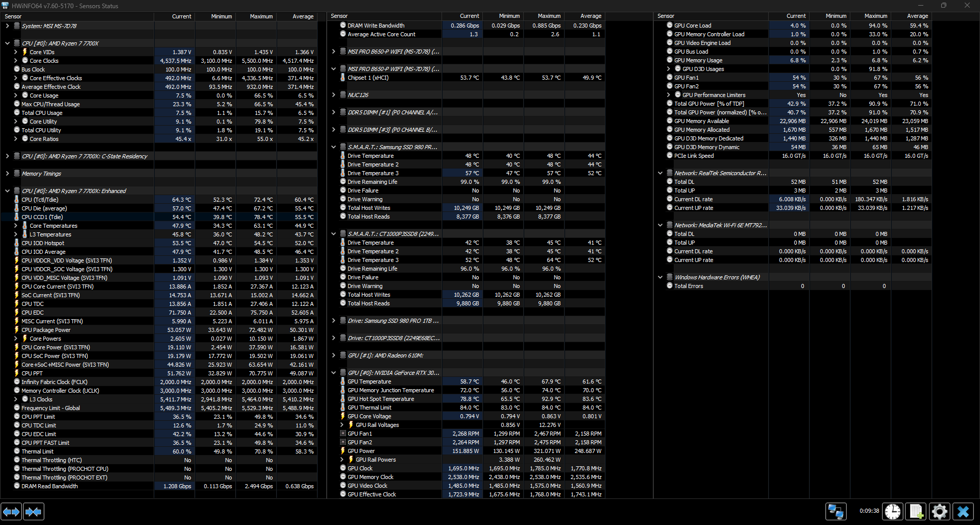
Task: Click the expand columns arrows button
Action: click(x=11, y=511)
